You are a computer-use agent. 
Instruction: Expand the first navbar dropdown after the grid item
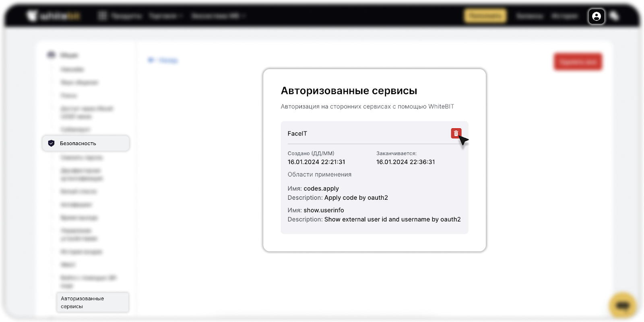(x=166, y=16)
